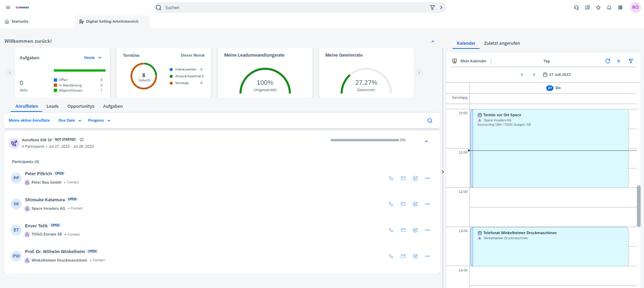
Task: Open the Heute dropdown in Aufgaben
Action: 93,58
